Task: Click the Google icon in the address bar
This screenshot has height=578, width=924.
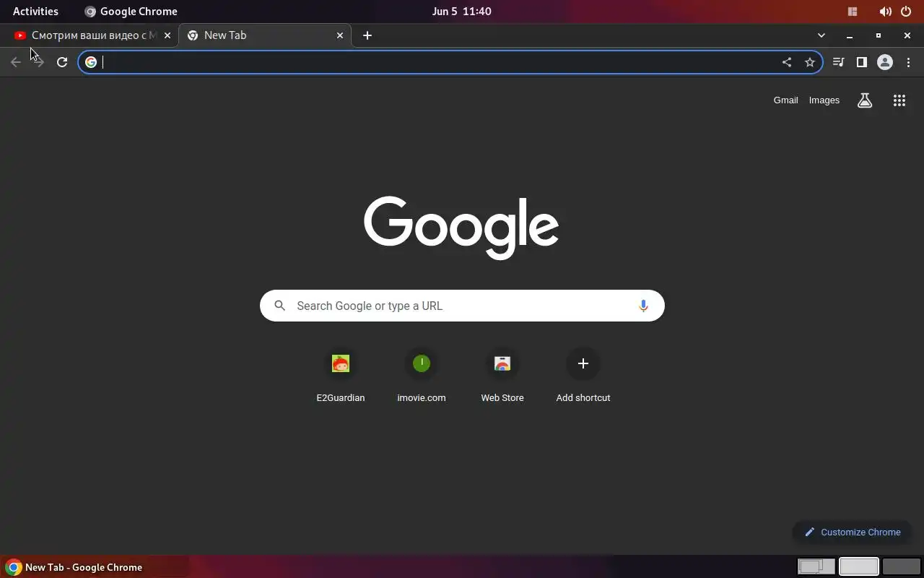Action: 91,62
